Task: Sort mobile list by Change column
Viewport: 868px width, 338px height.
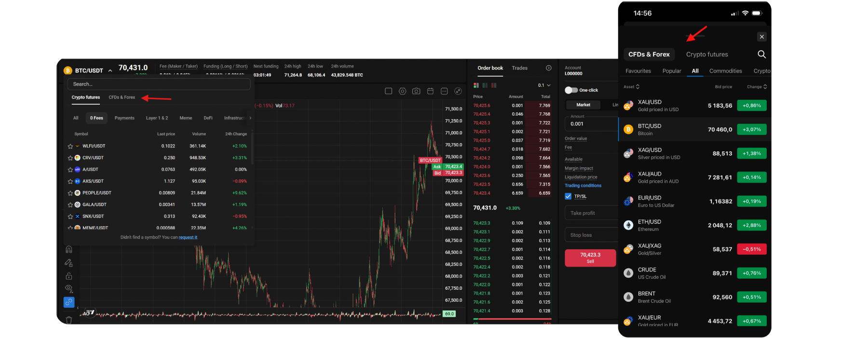Action: pyautogui.click(x=757, y=87)
